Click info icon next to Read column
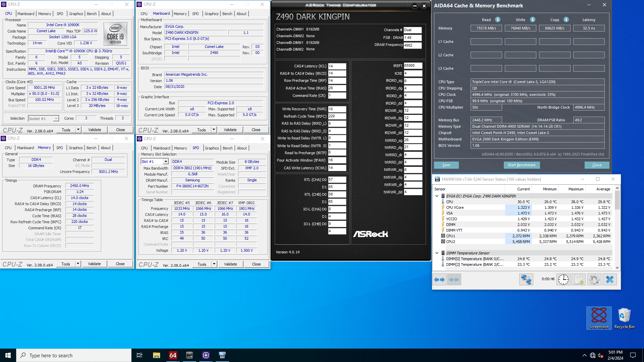 tap(498, 20)
